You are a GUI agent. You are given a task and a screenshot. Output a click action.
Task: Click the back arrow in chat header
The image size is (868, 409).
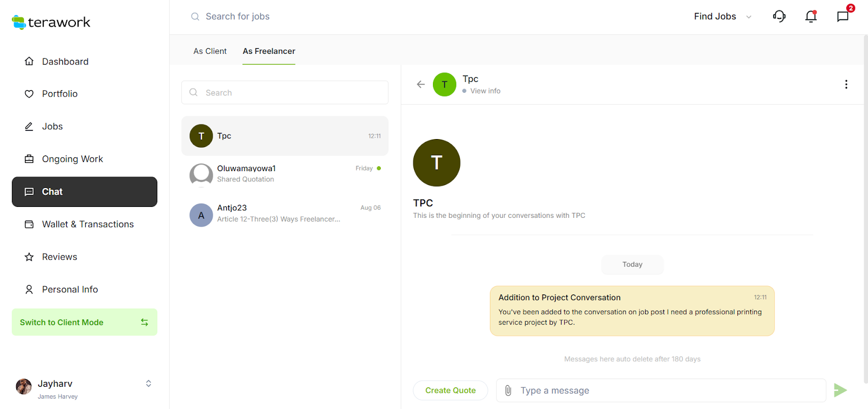click(420, 84)
